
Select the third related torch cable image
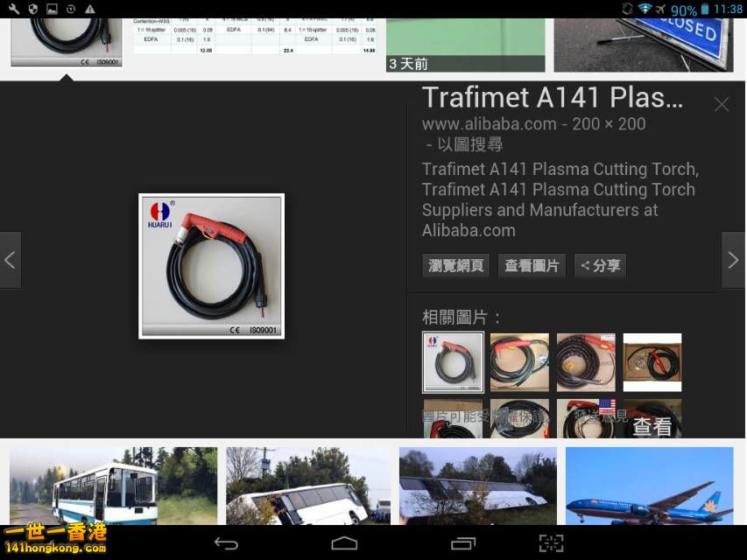click(x=586, y=362)
